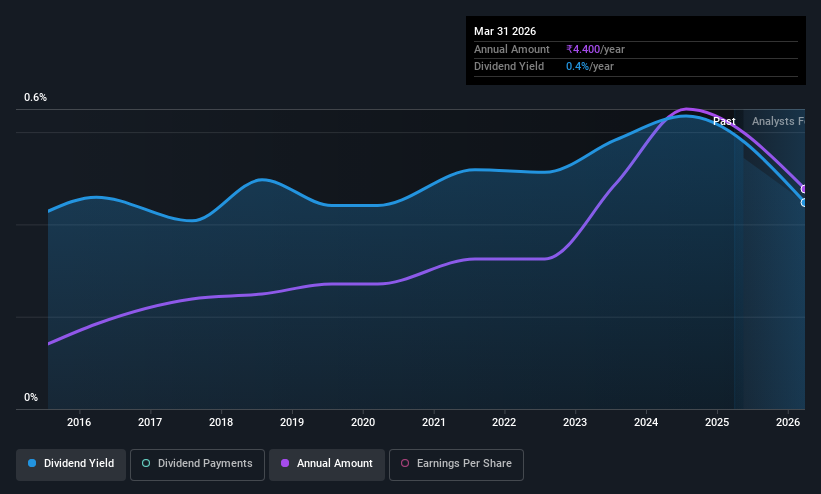Toggle the Annual Amount series
821x494 pixels.
coord(327,464)
